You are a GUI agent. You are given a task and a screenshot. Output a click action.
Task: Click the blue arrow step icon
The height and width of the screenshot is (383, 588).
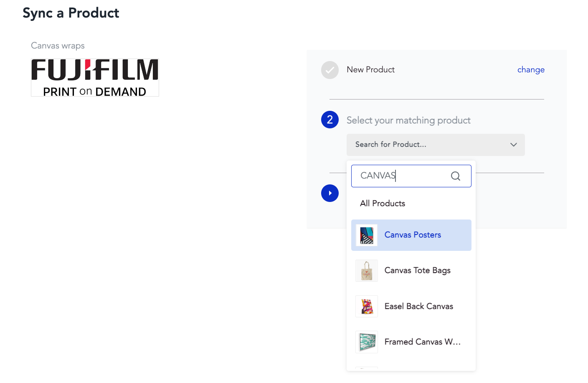tap(330, 193)
